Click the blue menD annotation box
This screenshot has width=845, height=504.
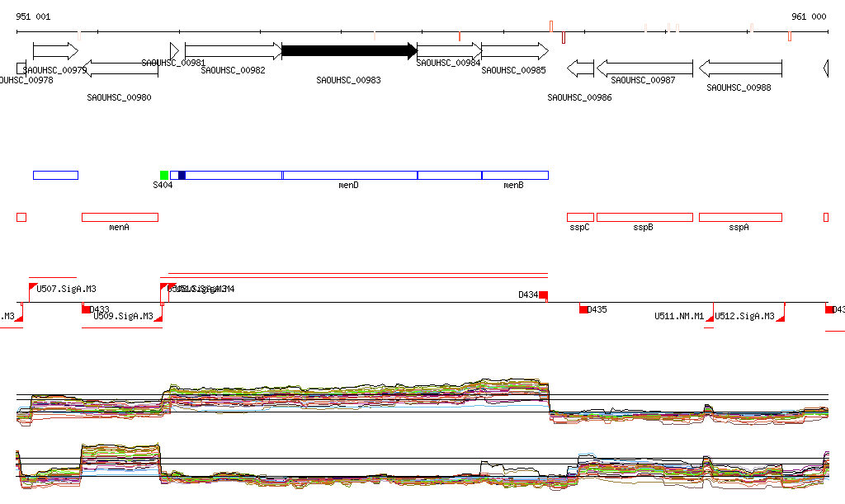350,175
